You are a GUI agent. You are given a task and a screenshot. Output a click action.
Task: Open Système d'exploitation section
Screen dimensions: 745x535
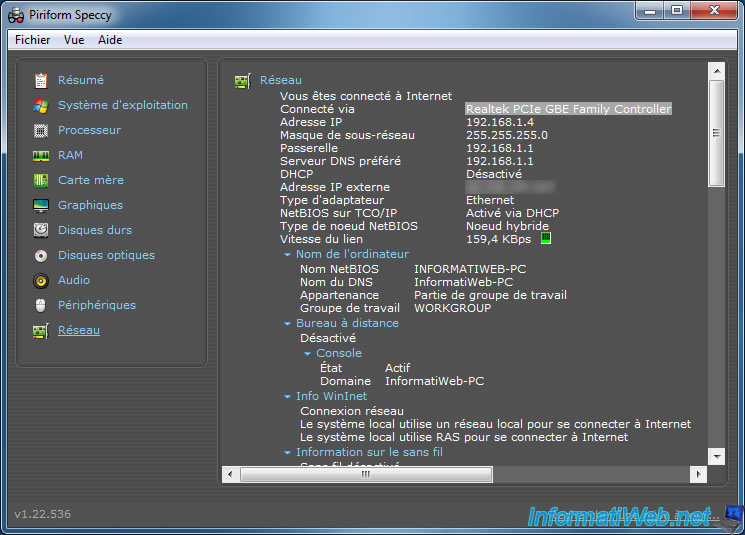(x=123, y=105)
